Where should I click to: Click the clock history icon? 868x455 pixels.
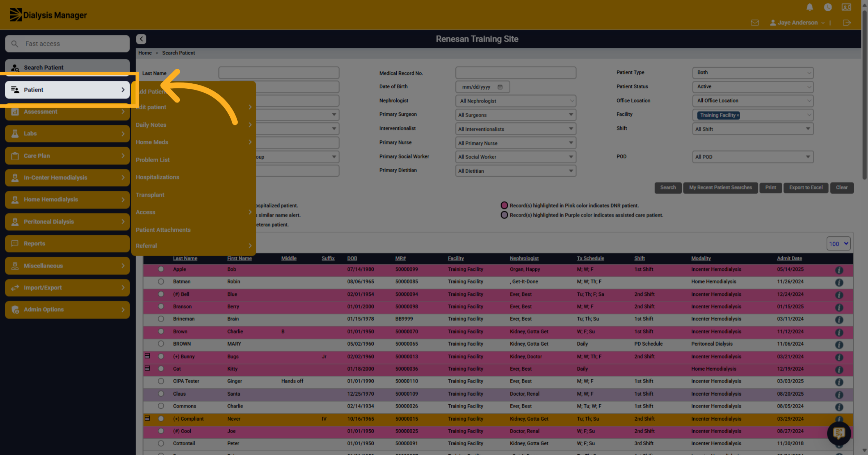point(827,7)
